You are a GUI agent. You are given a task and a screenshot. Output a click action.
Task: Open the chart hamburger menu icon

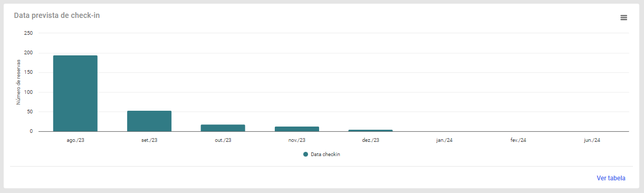click(x=623, y=17)
